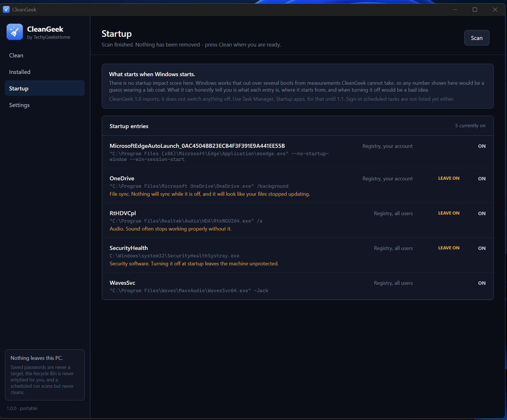Click the CleanGeek name beside the logo
Viewport: 507px width, 420px height.
[45, 29]
